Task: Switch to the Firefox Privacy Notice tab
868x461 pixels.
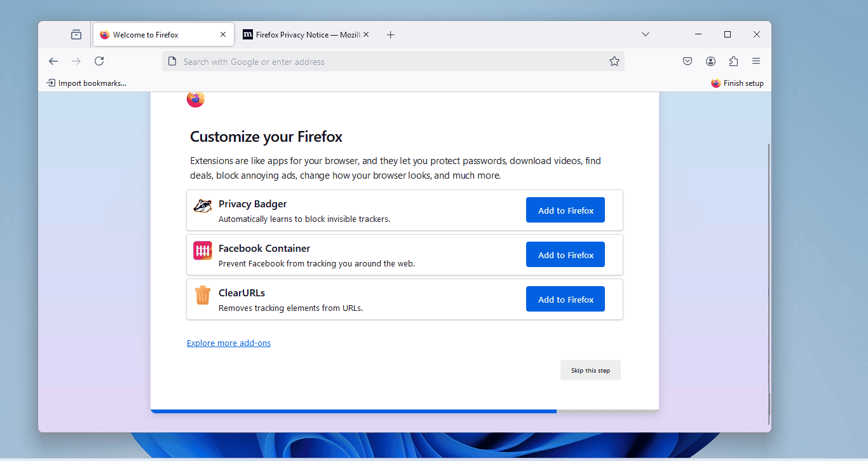Action: coord(306,35)
